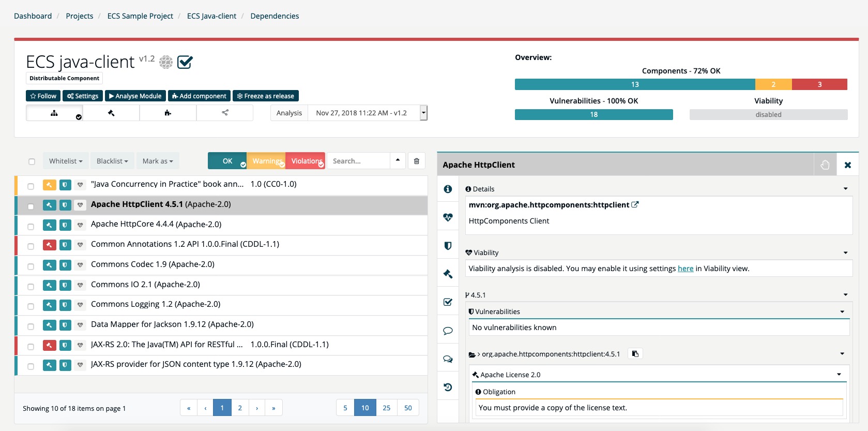
Task: Click the orange gavel icon for Java Concurrency row
Action: tap(49, 185)
